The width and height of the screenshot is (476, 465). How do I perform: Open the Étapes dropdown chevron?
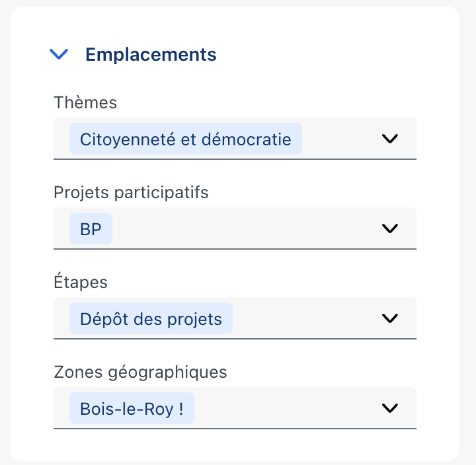coord(390,318)
